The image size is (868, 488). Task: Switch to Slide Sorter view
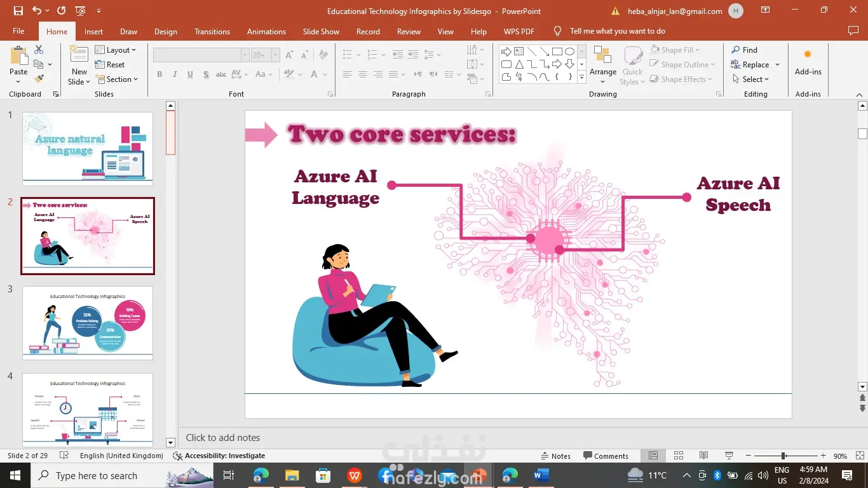678,456
